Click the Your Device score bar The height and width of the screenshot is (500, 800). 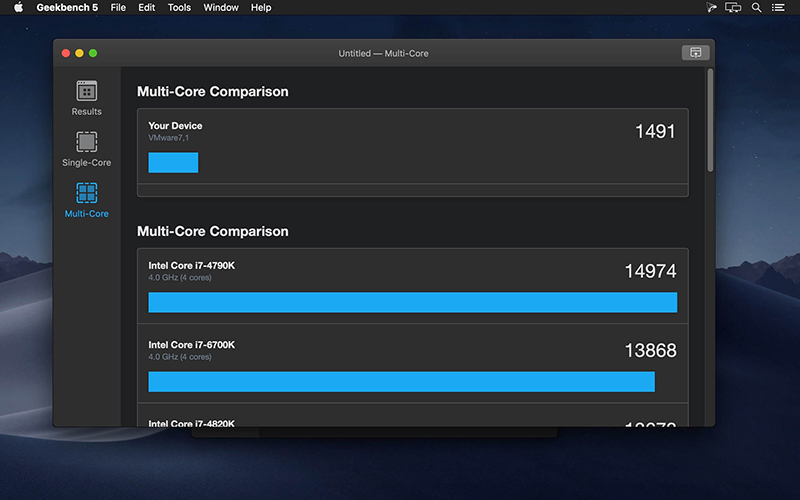point(173,162)
